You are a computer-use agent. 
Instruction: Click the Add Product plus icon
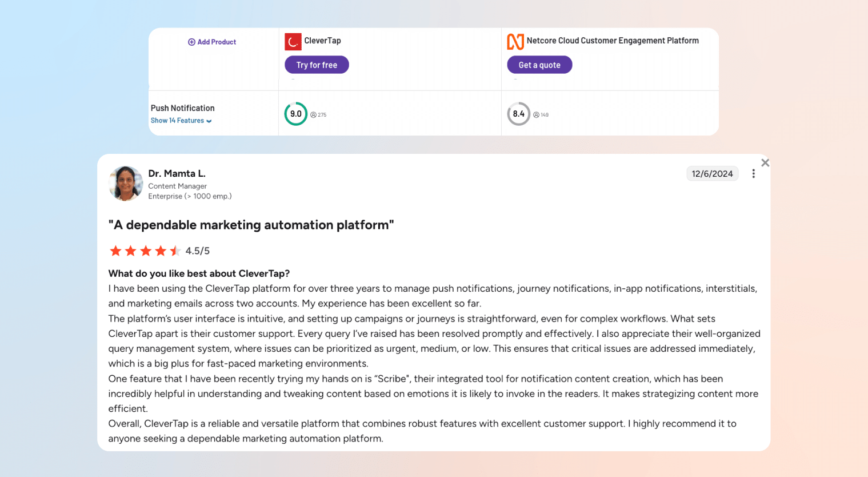(x=191, y=42)
